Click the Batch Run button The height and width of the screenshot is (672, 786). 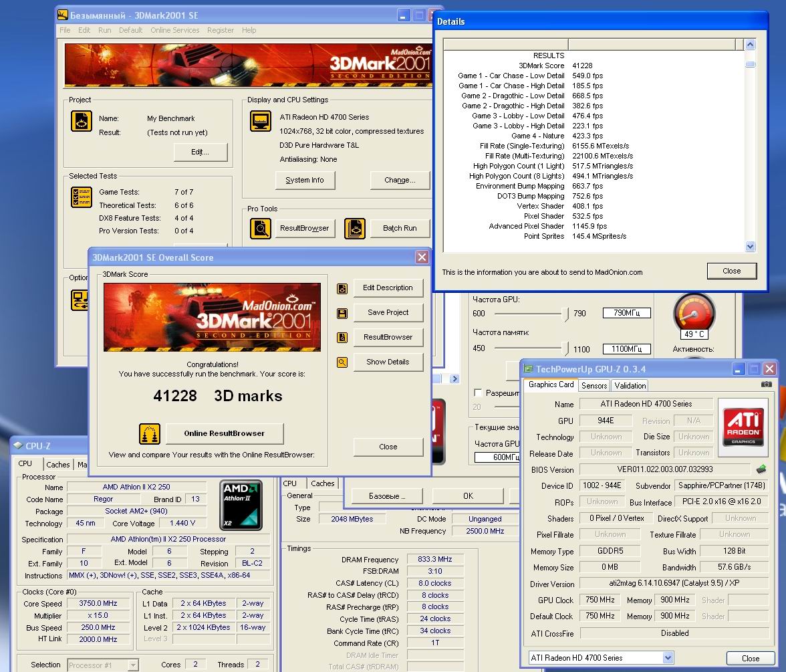400,228
